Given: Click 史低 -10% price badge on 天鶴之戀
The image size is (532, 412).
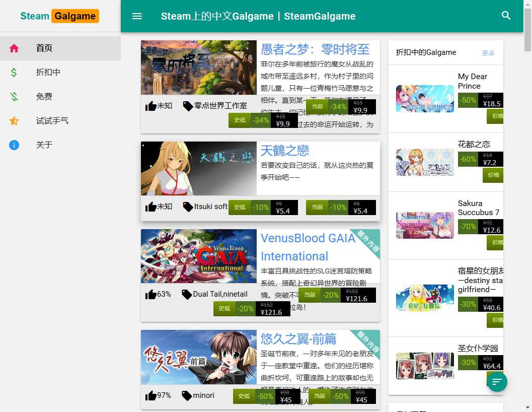Looking at the screenshot, I should click(x=263, y=207).
